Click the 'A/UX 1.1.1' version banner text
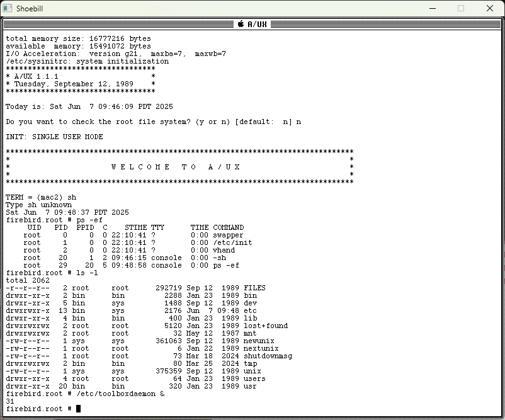The height and width of the screenshot is (420, 505). (x=37, y=76)
